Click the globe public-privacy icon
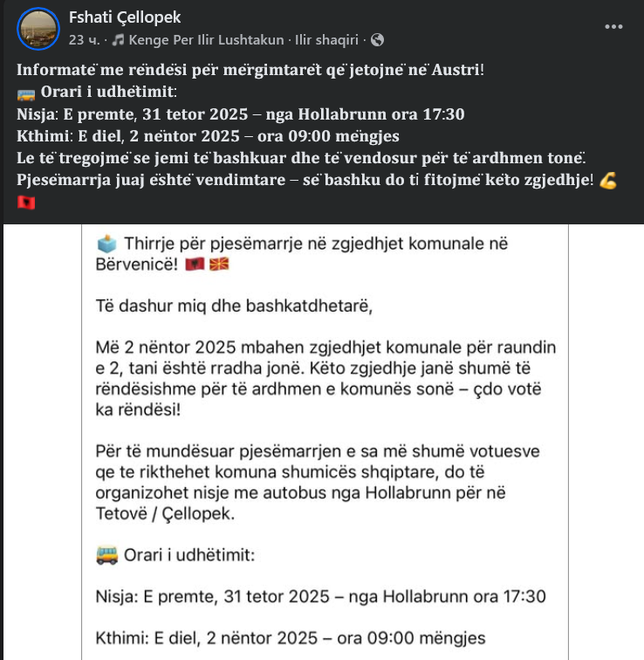Screen dimensions: 644x660 click(x=377, y=39)
